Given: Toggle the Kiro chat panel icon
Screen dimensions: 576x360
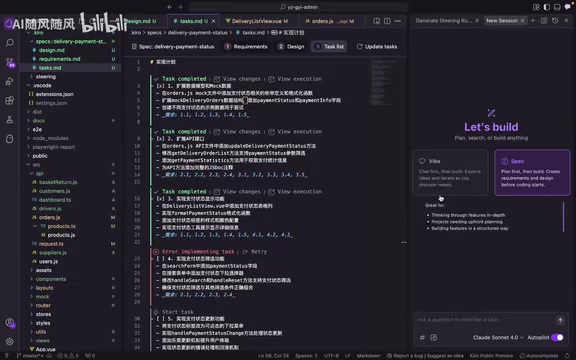Looking at the screenshot, I should point(568,7).
